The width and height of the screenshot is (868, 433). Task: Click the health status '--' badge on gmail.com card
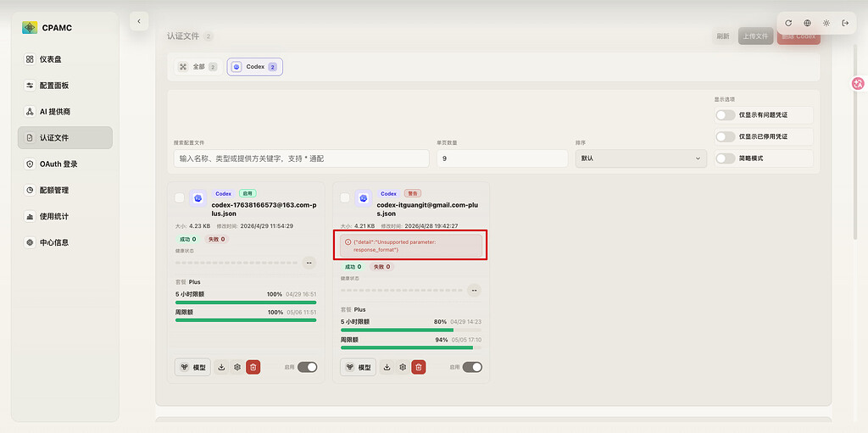click(474, 290)
